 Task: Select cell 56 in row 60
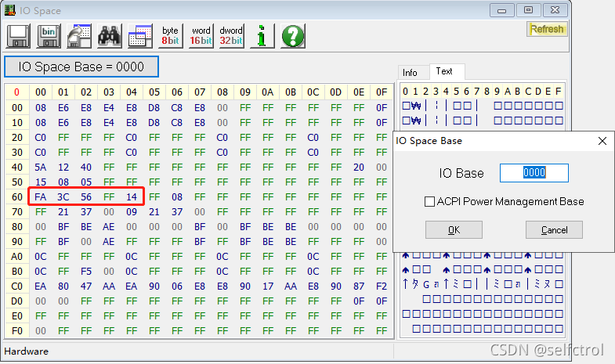point(86,196)
